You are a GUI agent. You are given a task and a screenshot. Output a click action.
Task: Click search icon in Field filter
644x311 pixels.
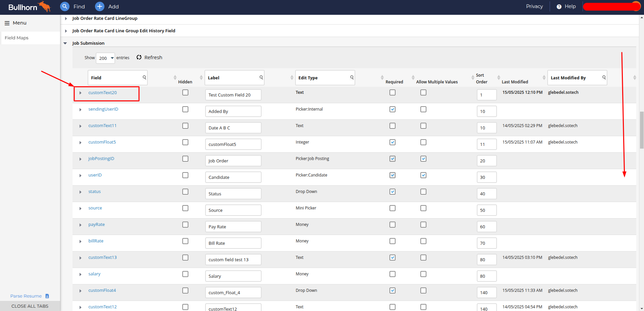click(144, 77)
